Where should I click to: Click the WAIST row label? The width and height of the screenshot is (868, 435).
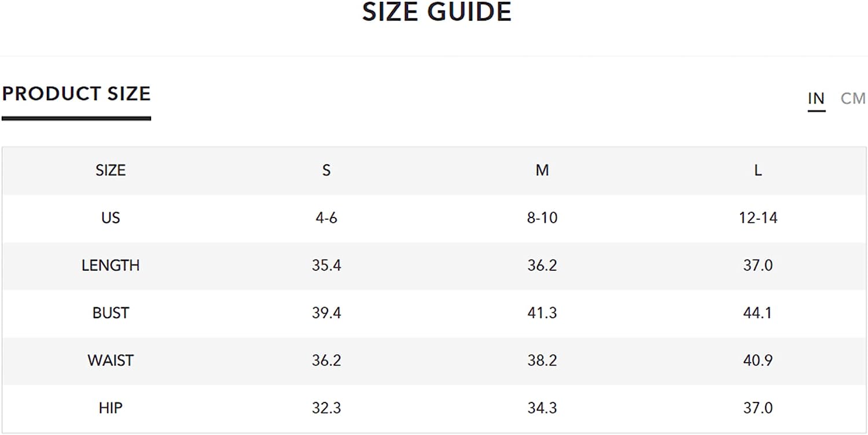(x=111, y=360)
